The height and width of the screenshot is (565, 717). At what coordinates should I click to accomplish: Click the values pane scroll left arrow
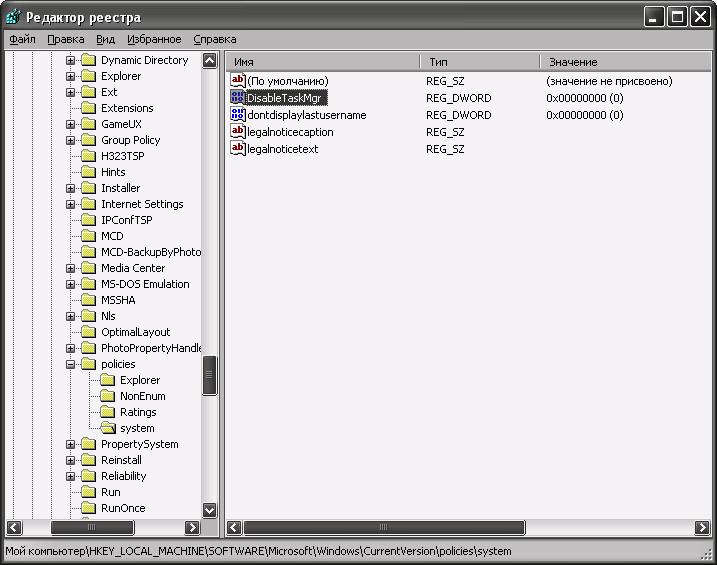pyautogui.click(x=234, y=528)
